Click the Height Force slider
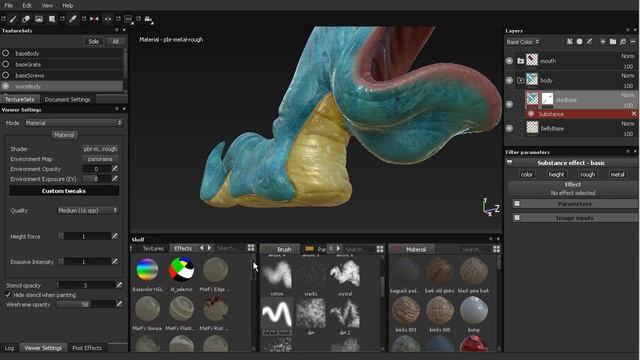 click(x=84, y=236)
